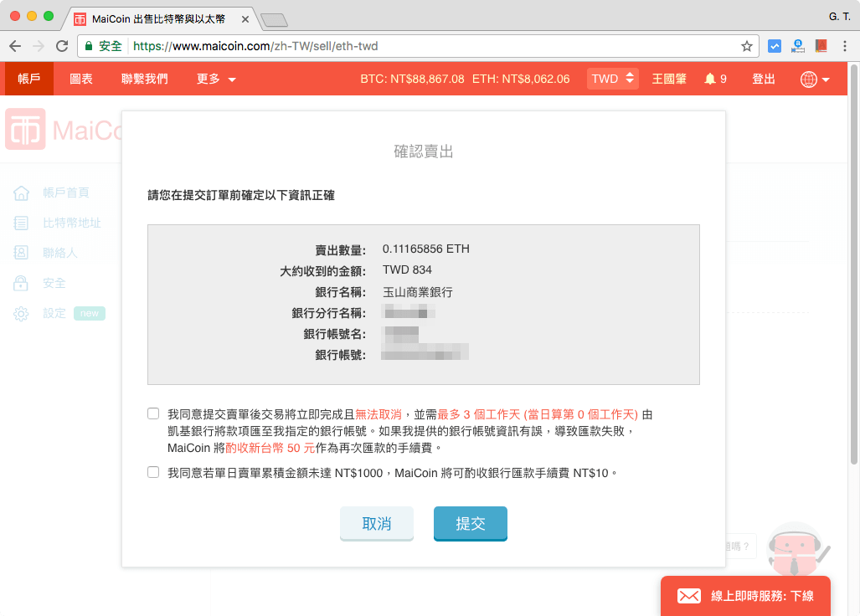
Task: Click the envelope icon on the chat banner
Action: (x=689, y=596)
